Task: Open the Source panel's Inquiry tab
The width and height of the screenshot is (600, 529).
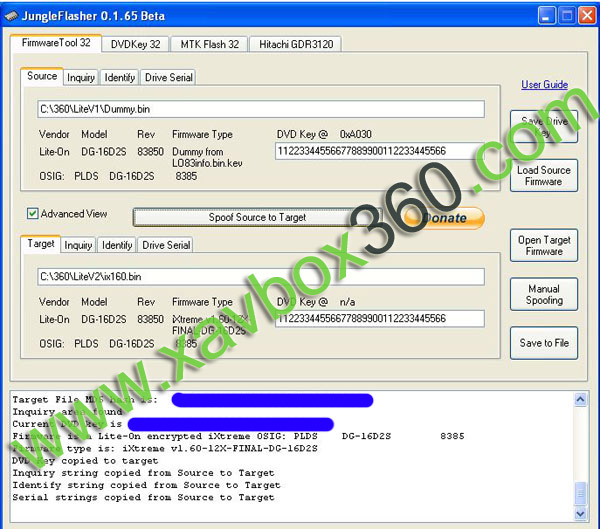Action: [x=81, y=78]
